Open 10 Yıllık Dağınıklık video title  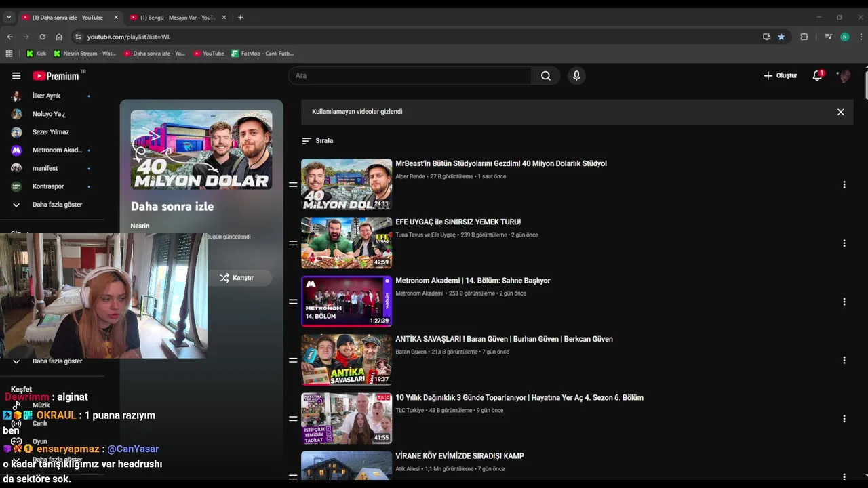(x=519, y=398)
